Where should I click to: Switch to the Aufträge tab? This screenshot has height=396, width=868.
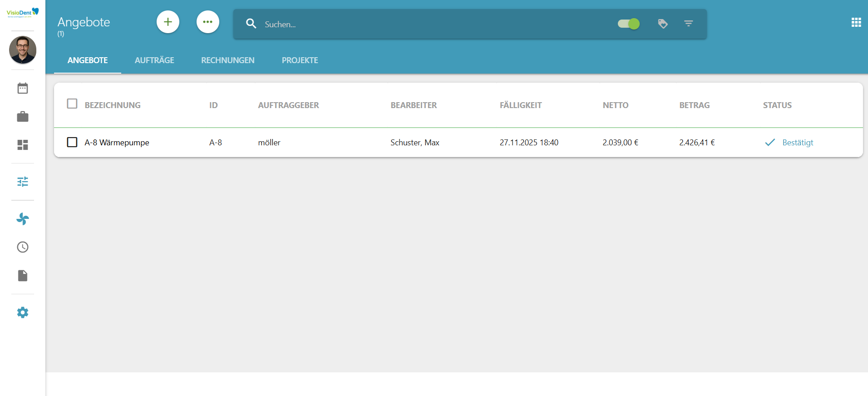pyautogui.click(x=154, y=60)
